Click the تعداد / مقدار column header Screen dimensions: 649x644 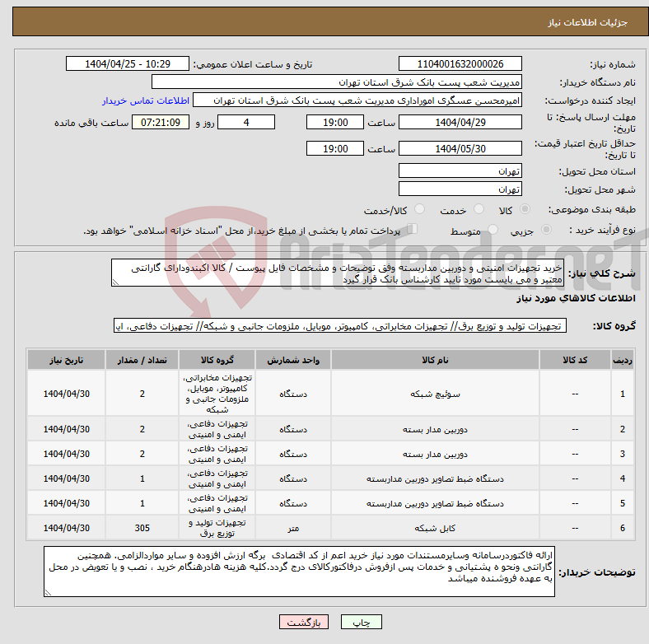142,360
